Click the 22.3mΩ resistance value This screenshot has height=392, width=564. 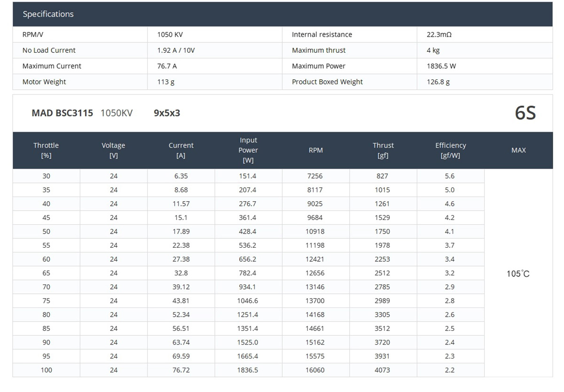tap(439, 34)
